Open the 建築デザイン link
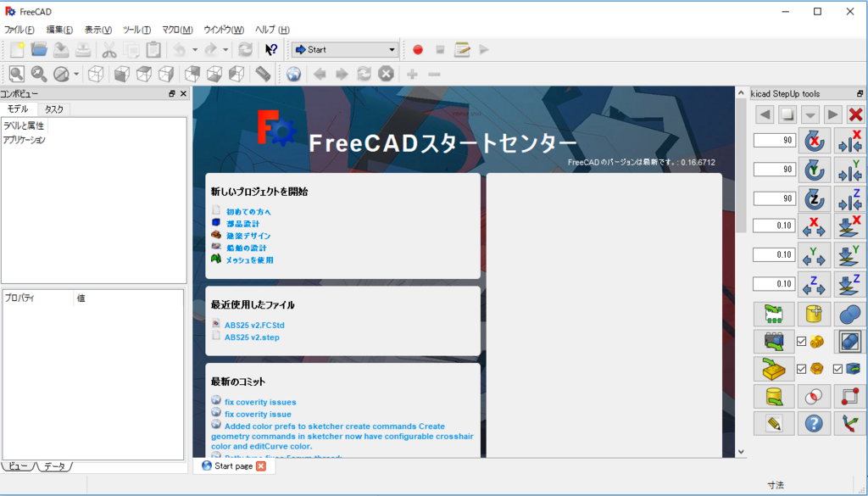This screenshot has height=496, width=868. point(248,236)
